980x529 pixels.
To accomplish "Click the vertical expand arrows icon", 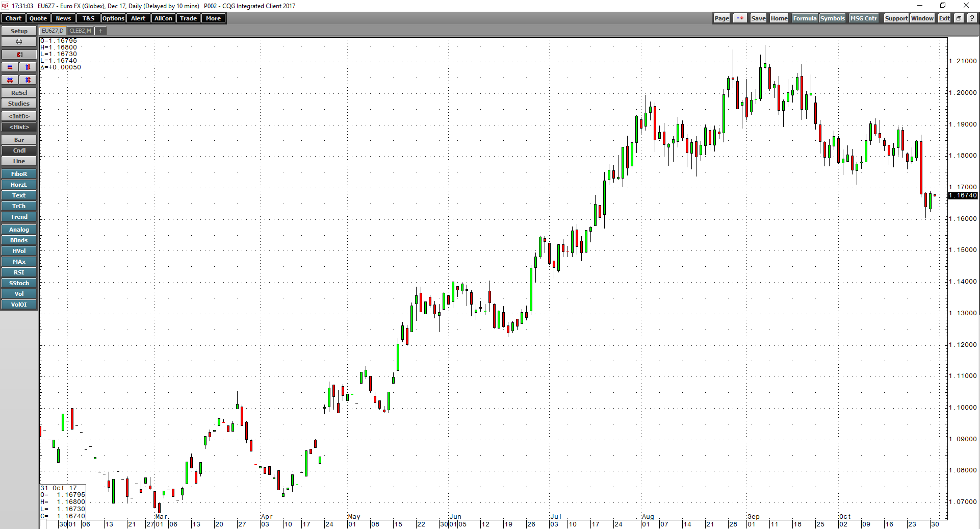I will tap(28, 67).
